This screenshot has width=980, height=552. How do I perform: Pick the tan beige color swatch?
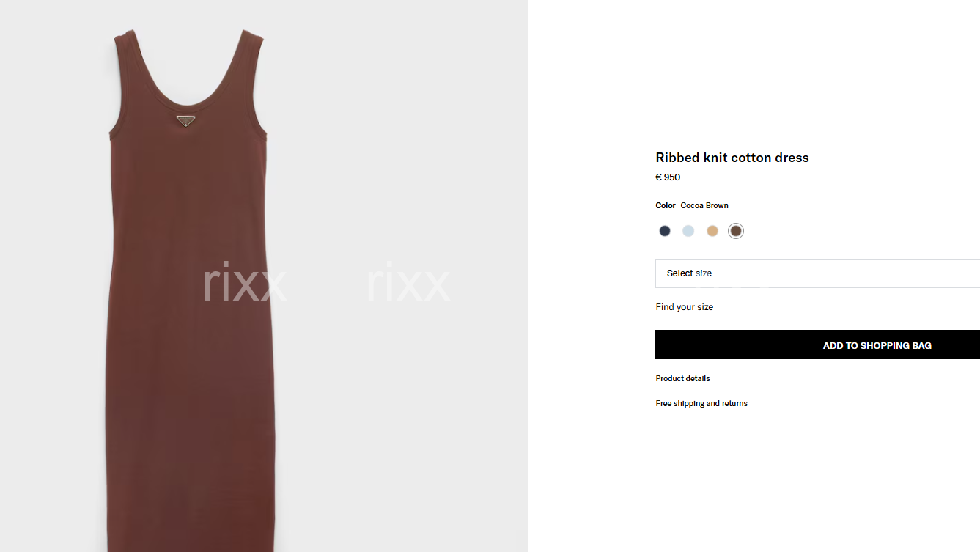[x=712, y=231]
